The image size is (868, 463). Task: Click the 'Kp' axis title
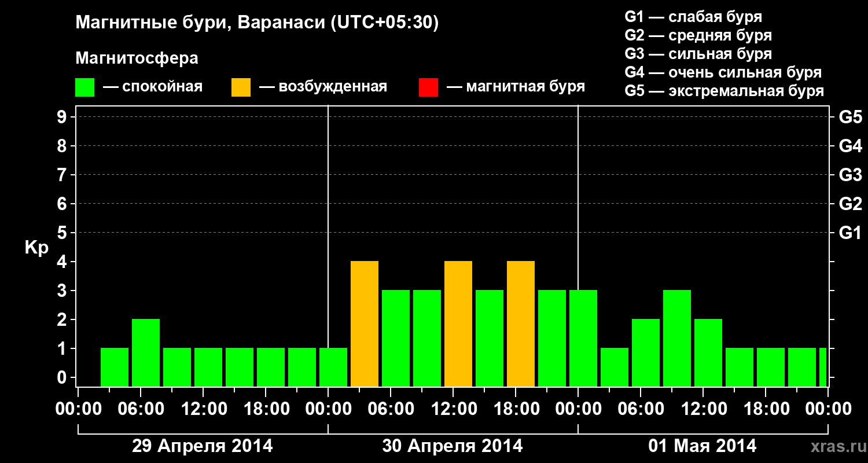point(36,248)
